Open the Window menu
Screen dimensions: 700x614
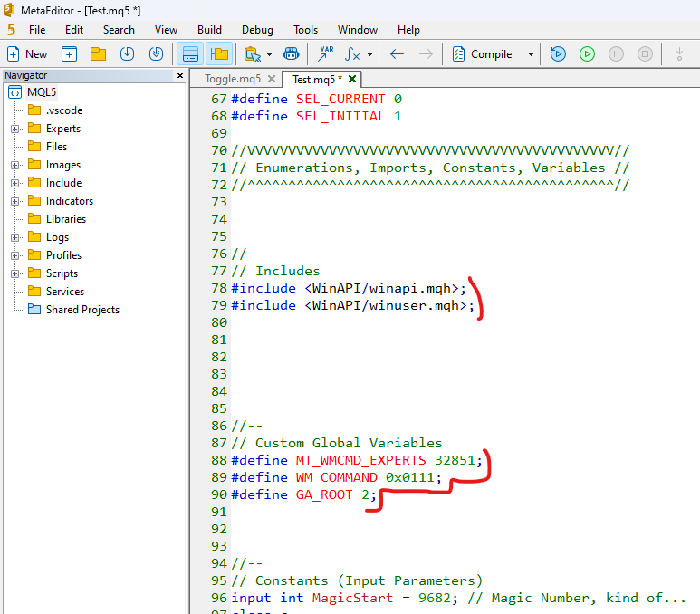click(x=358, y=30)
